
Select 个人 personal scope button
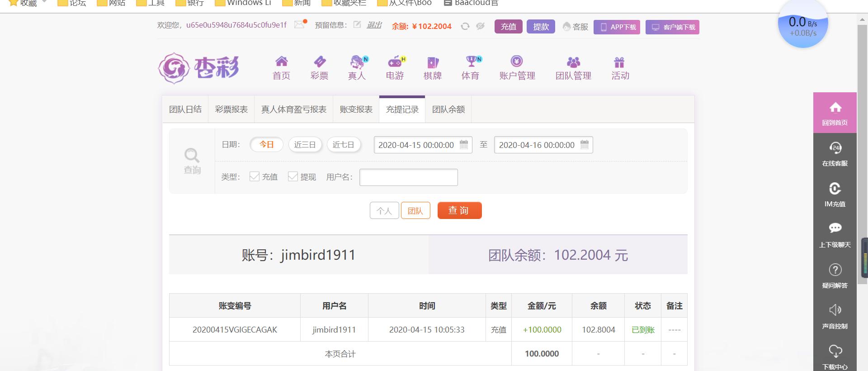(384, 211)
